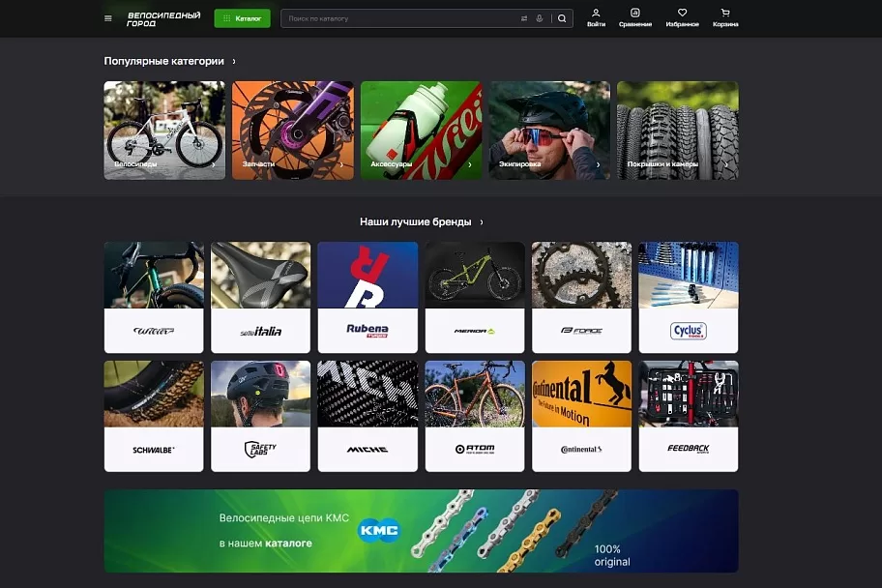Open the Miche carbon wheel photo
Screen dimensions: 882x588
pyautogui.click(x=367, y=394)
